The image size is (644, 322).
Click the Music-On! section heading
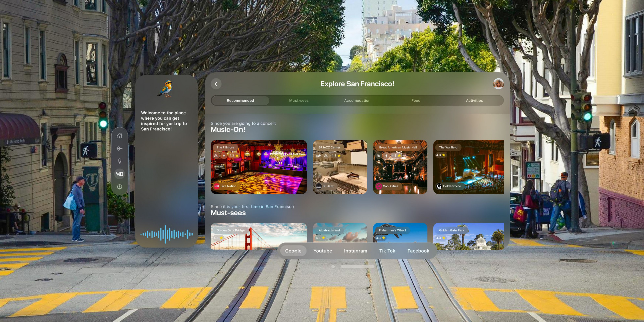point(228,130)
